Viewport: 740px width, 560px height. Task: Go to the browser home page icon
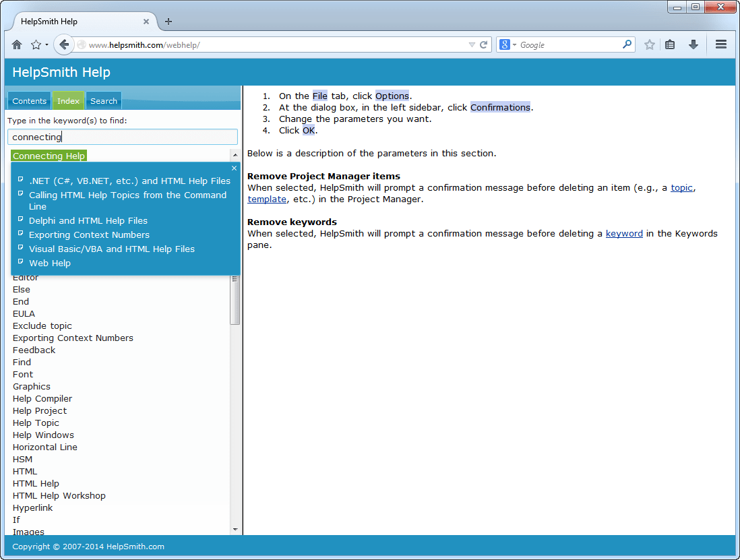[x=17, y=45]
